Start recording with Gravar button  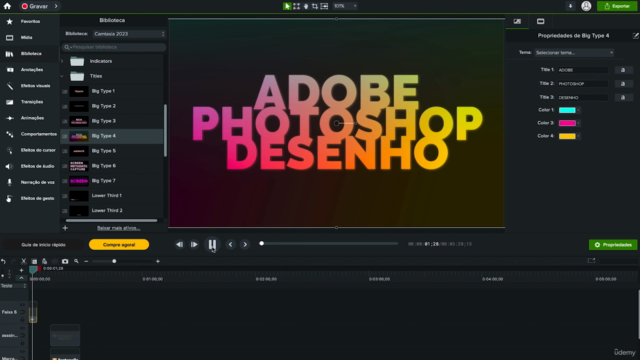coord(35,6)
